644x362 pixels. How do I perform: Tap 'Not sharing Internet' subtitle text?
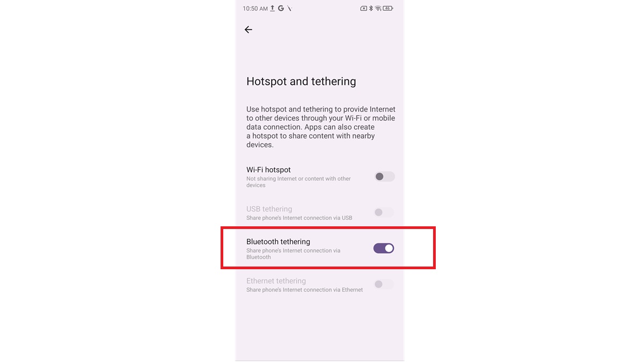click(x=298, y=182)
